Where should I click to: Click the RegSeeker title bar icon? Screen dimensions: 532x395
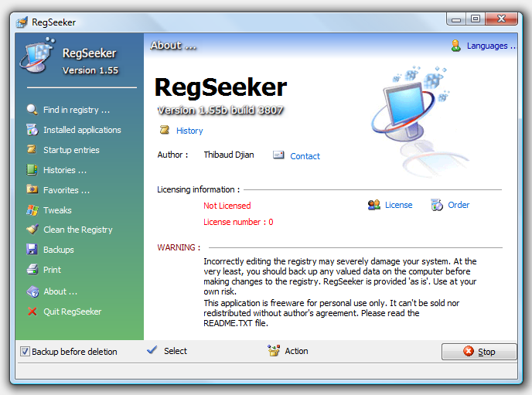22,22
